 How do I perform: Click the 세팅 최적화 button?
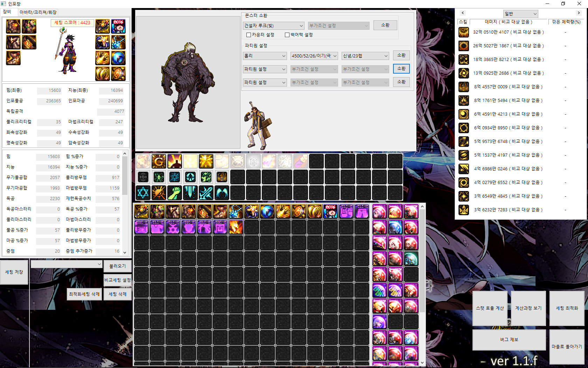[x=567, y=308]
